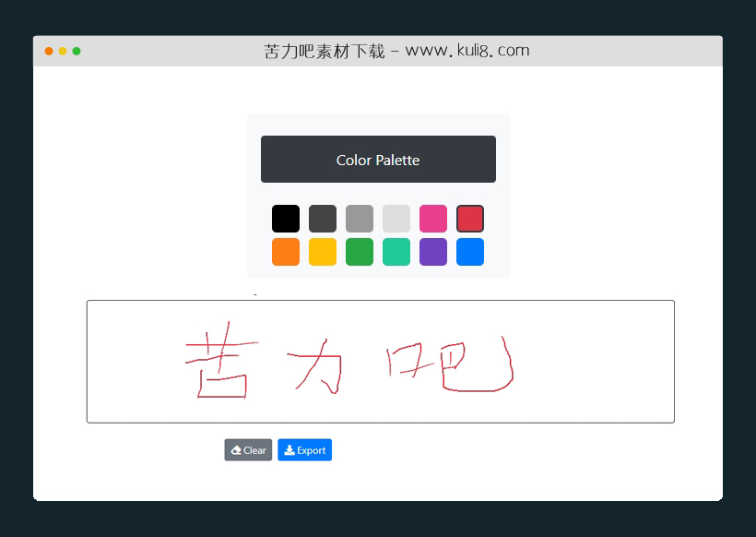The height and width of the screenshot is (537, 756).
Task: Select the blue color swatch
Action: [x=470, y=251]
